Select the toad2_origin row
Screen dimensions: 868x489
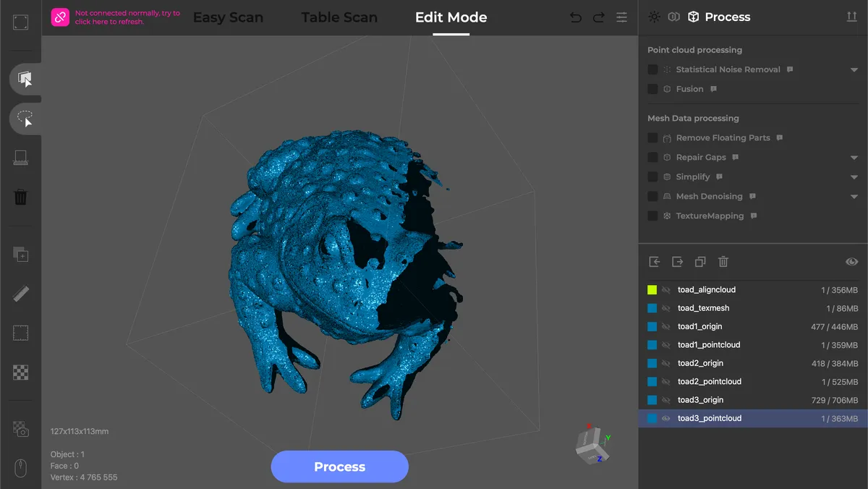[x=753, y=363]
